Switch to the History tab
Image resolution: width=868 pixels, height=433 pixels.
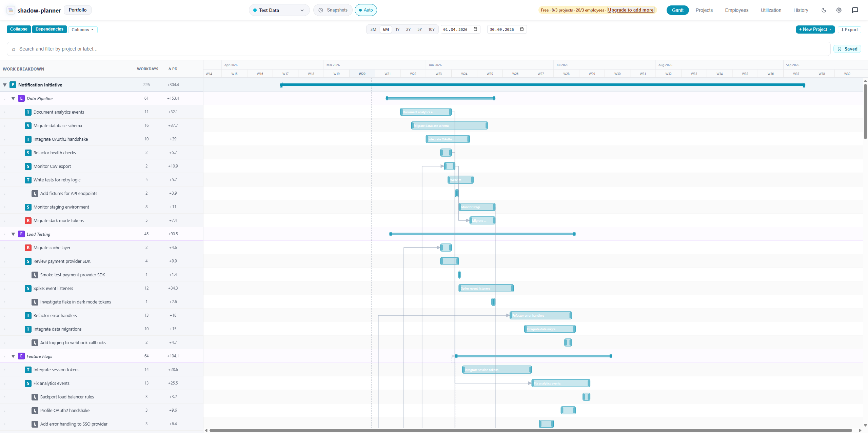click(801, 10)
